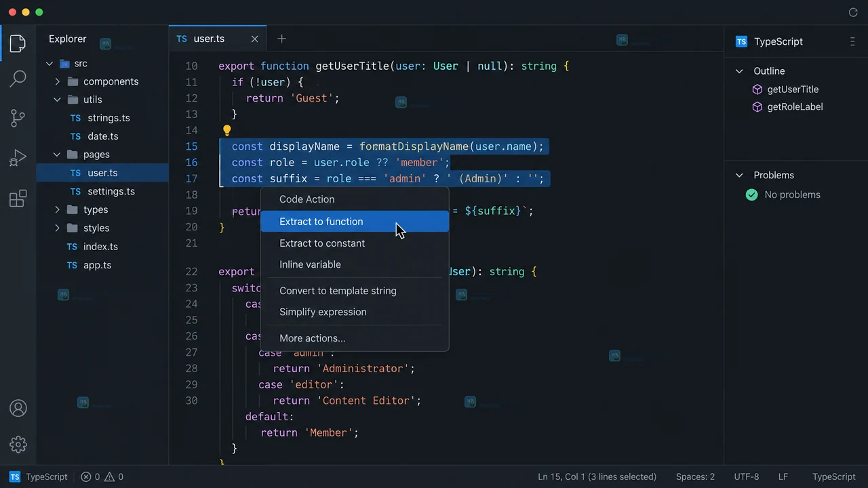
Task: Click the green No problems check icon
Action: 751,195
